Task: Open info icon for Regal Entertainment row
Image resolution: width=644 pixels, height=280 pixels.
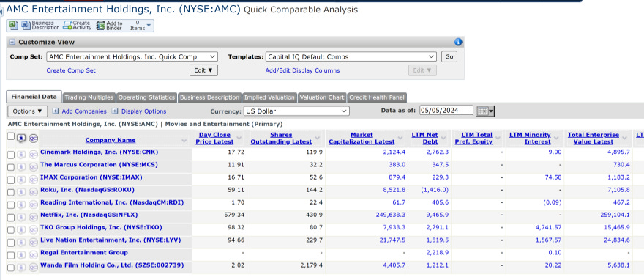Action: (21, 255)
